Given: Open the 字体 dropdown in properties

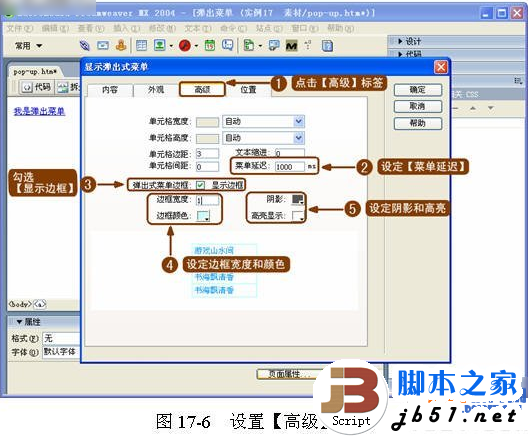Looking at the screenshot, I should point(61,352).
